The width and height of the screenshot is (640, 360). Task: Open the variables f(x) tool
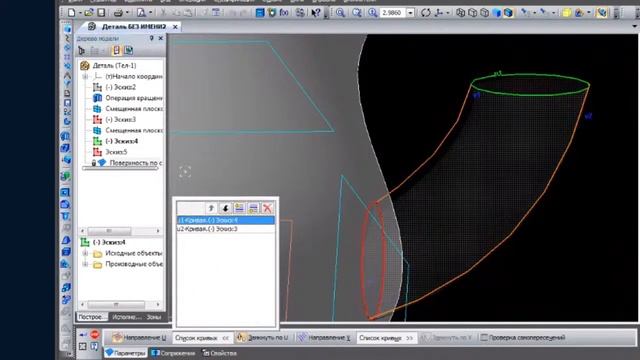pyautogui.click(x=284, y=13)
